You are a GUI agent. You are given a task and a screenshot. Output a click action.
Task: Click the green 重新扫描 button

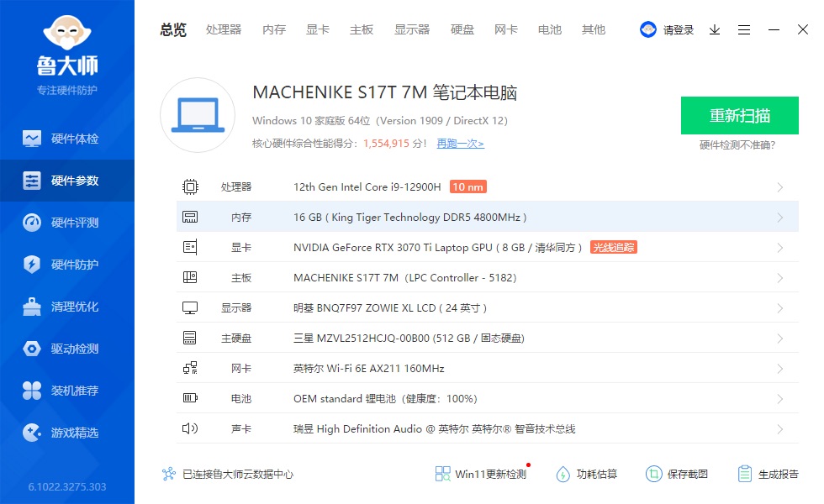(740, 116)
